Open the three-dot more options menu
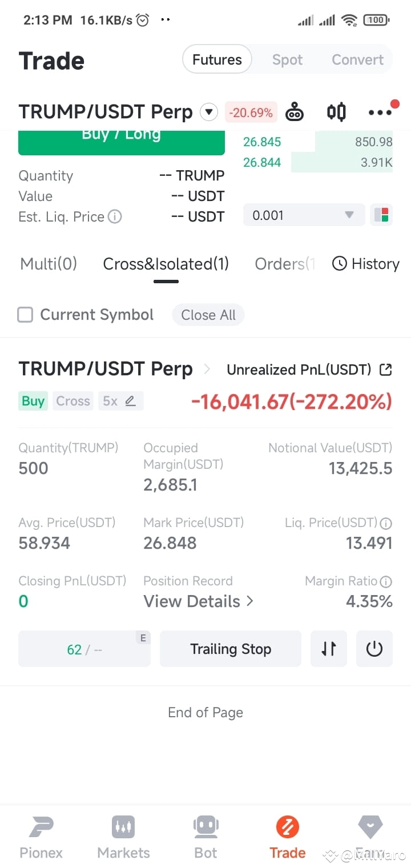Viewport: 411px width, 868px height. tap(380, 112)
